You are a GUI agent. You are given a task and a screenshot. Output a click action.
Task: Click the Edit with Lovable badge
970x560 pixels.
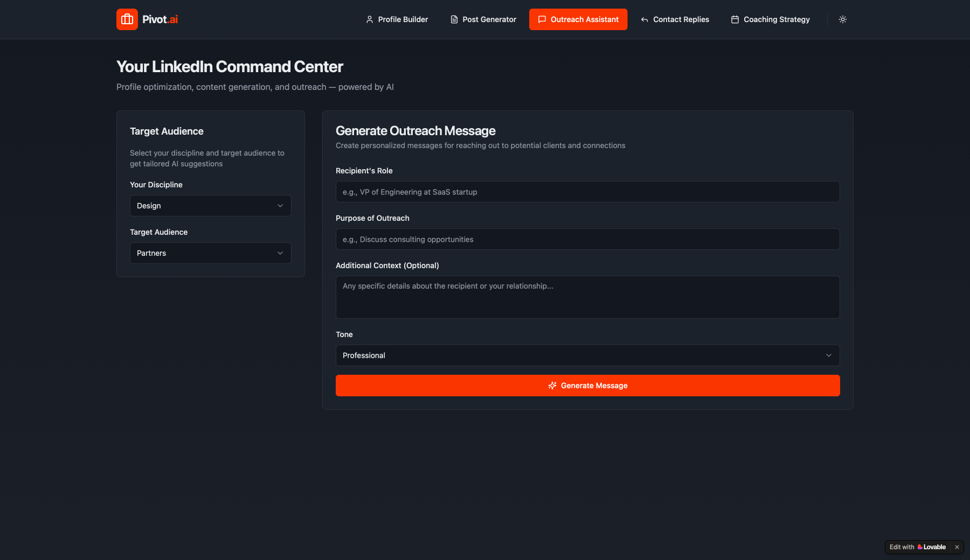click(x=918, y=547)
